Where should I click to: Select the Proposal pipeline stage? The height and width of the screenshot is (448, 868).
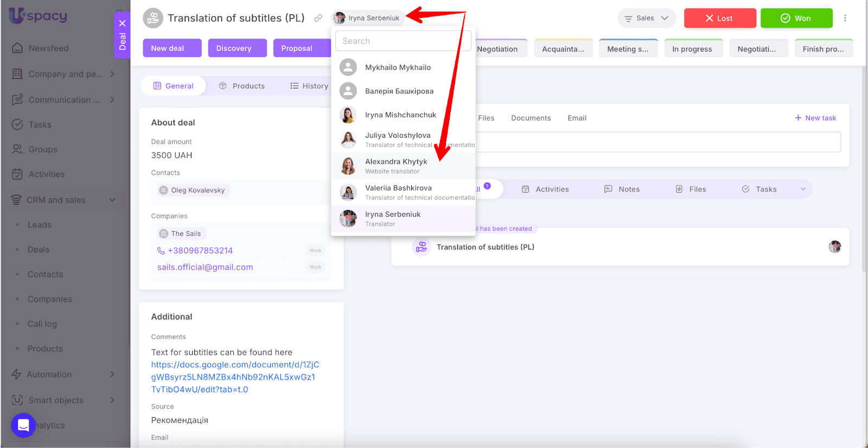[x=297, y=48]
